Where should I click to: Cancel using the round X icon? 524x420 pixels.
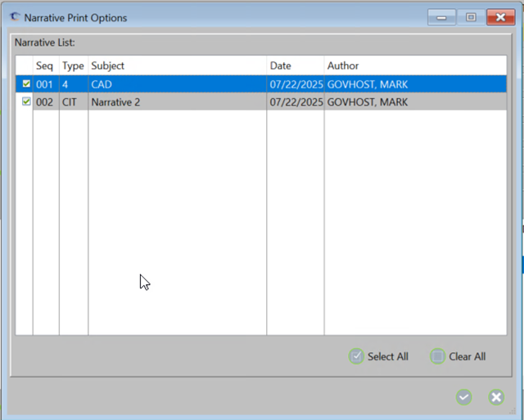click(496, 397)
